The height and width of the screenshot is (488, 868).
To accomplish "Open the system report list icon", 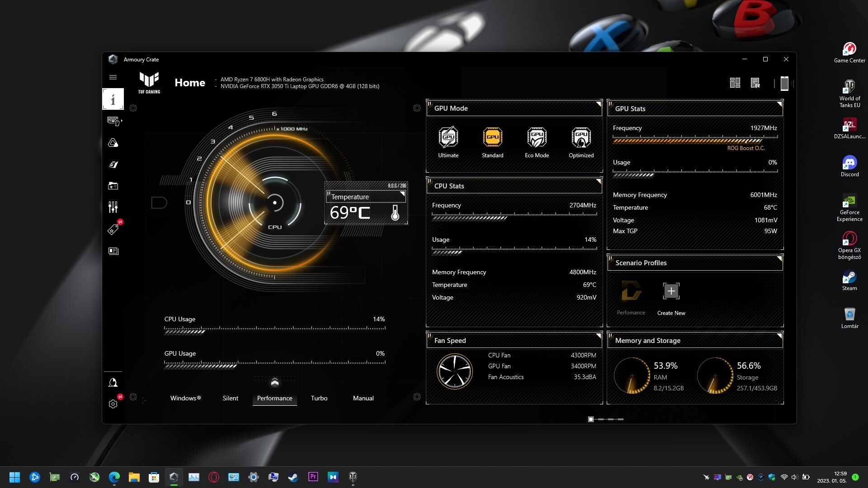I will click(x=755, y=83).
